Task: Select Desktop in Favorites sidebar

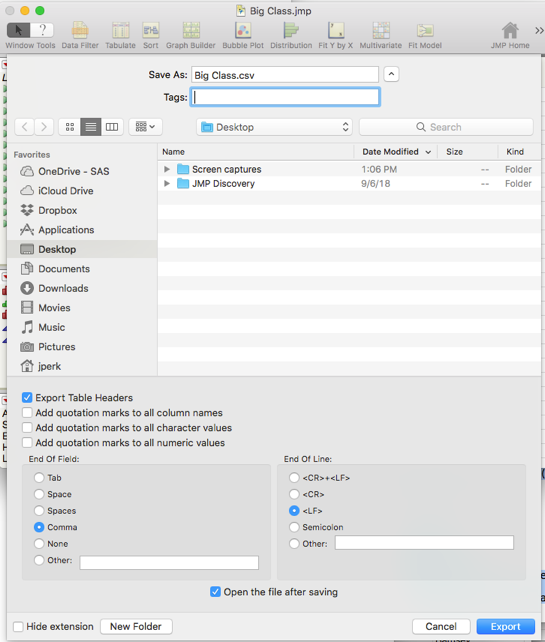Action: [82, 249]
